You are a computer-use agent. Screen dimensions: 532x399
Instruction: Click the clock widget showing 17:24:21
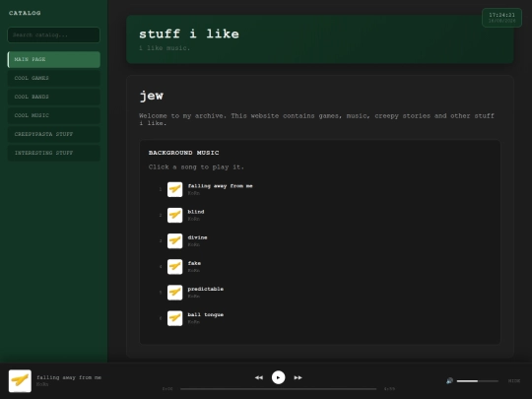click(501, 18)
